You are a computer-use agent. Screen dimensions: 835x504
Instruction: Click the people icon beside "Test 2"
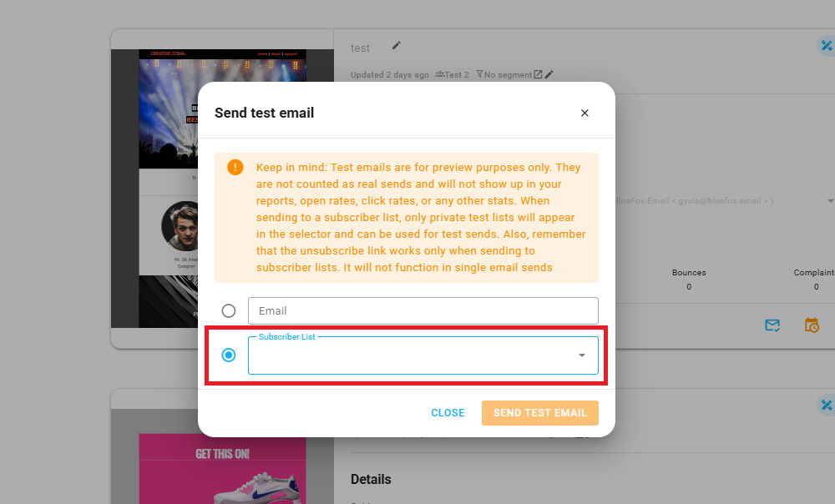[438, 74]
